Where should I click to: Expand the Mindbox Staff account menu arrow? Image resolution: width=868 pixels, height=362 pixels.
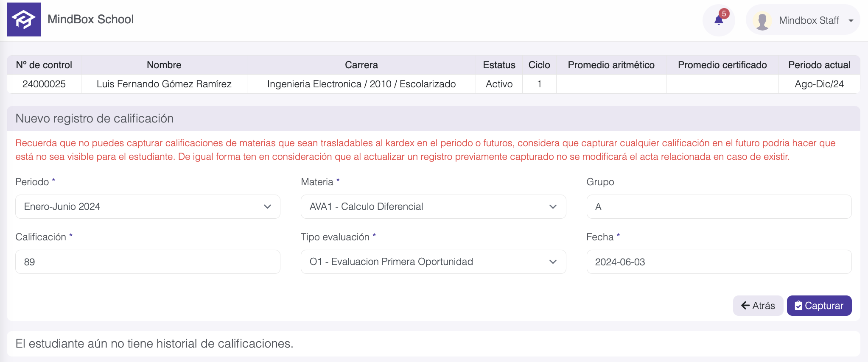[x=851, y=20]
